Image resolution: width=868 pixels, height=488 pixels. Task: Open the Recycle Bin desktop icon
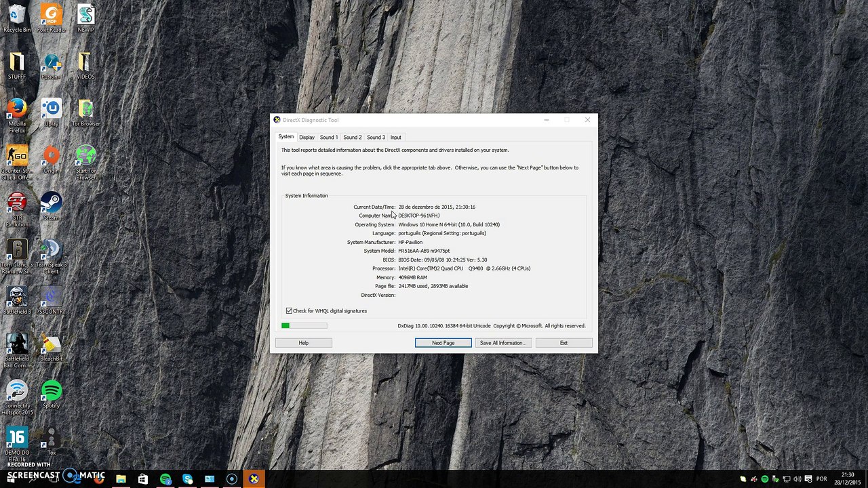(x=17, y=18)
